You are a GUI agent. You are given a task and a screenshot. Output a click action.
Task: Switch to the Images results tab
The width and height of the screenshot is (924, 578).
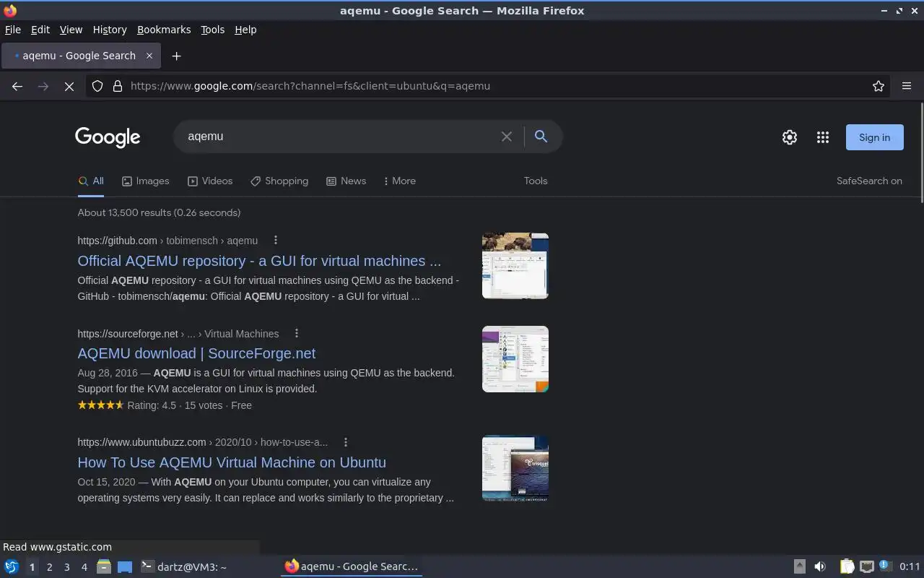(145, 181)
